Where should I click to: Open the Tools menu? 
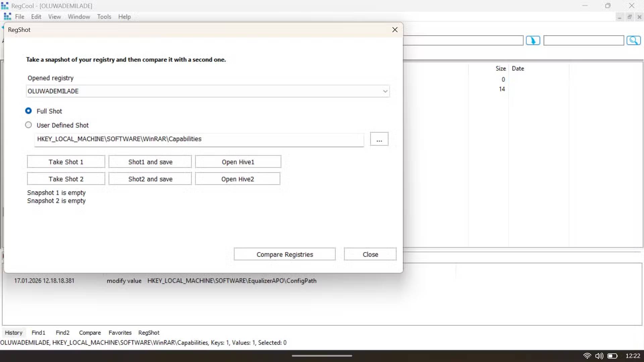(104, 16)
